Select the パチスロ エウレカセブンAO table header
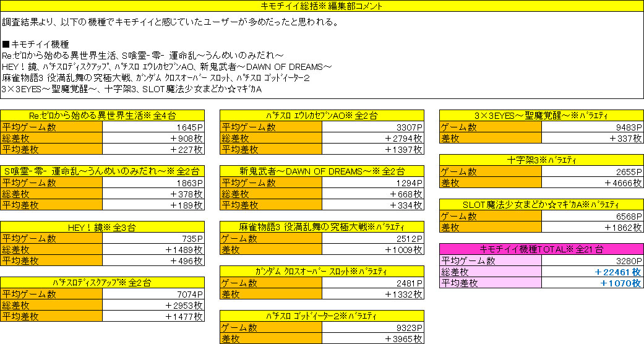The image size is (644, 344). [x=322, y=116]
